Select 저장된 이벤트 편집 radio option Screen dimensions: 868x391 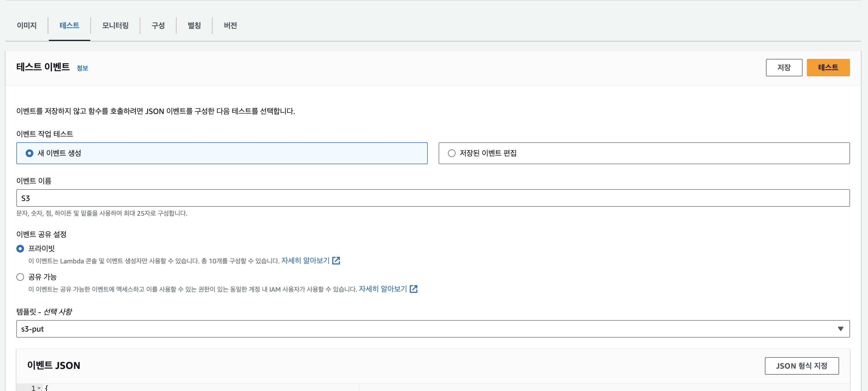[451, 153]
